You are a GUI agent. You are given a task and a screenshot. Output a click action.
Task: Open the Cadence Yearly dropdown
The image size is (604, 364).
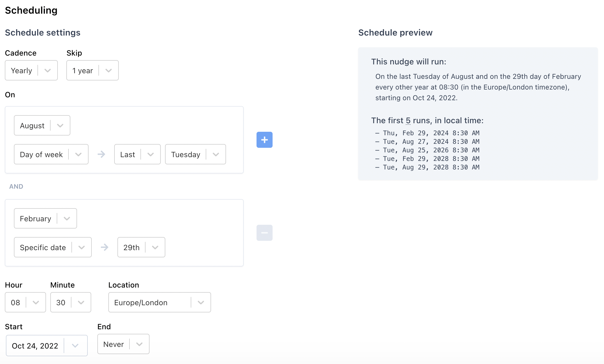point(31,71)
